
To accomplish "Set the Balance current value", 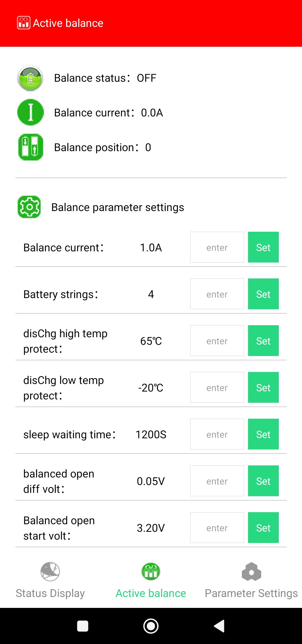I will [x=263, y=247].
